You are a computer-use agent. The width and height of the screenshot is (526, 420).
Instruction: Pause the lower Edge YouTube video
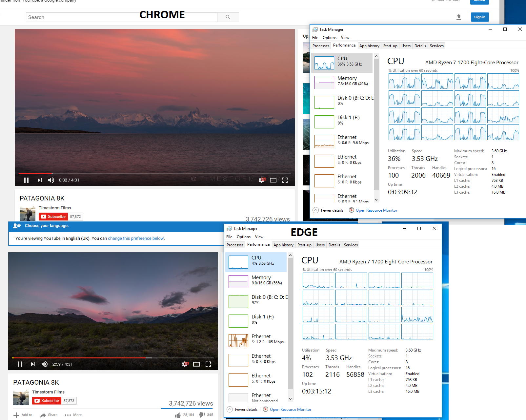[x=20, y=364]
